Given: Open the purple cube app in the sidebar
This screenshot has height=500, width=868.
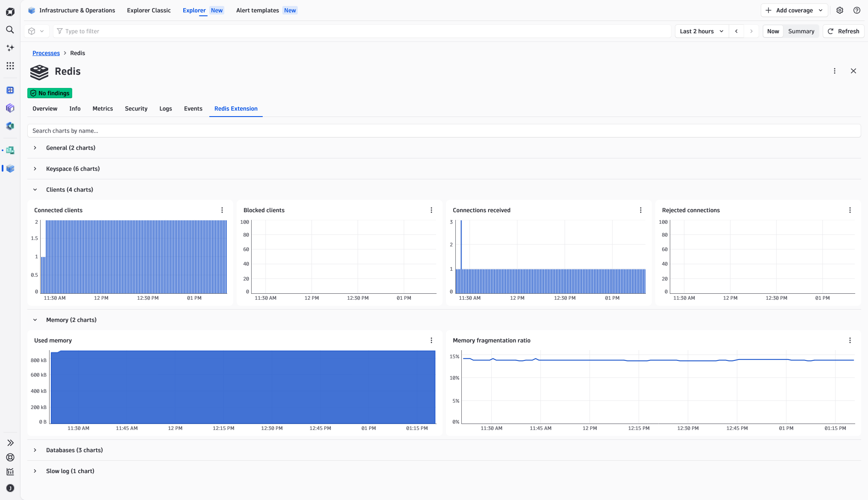Looking at the screenshot, I should click(10, 108).
